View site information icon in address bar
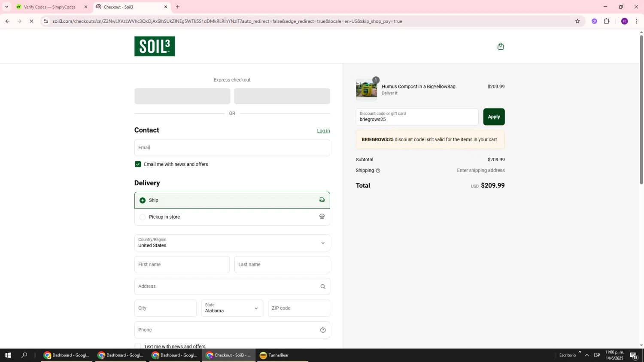The image size is (644, 362). click(46, 21)
